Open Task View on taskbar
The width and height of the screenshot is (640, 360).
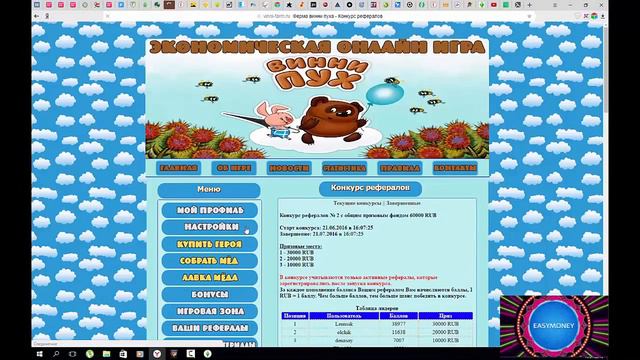[x=73, y=354]
